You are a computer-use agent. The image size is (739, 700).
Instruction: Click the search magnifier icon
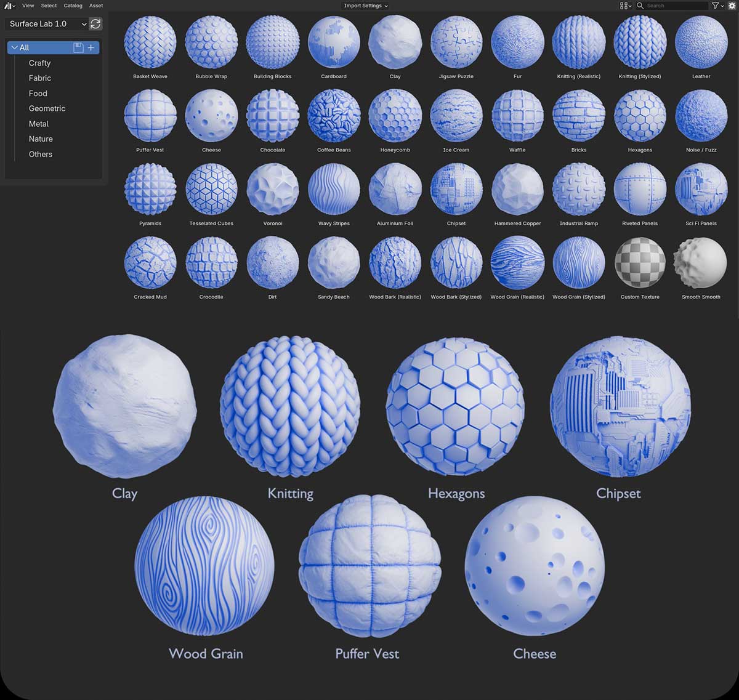[640, 6]
